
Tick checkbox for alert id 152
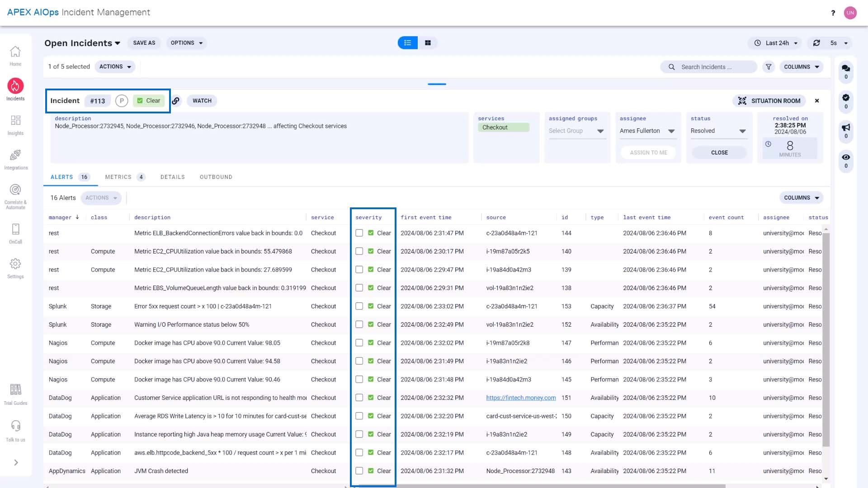[x=359, y=324]
